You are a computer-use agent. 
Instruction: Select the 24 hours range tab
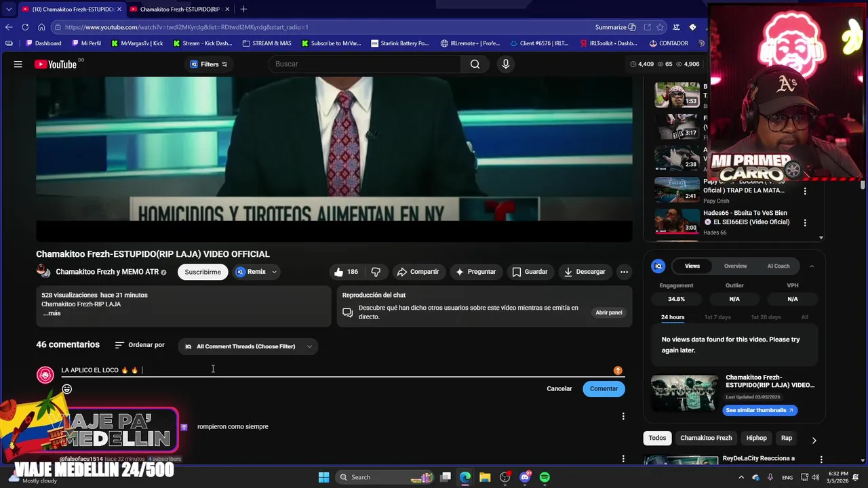tap(673, 317)
